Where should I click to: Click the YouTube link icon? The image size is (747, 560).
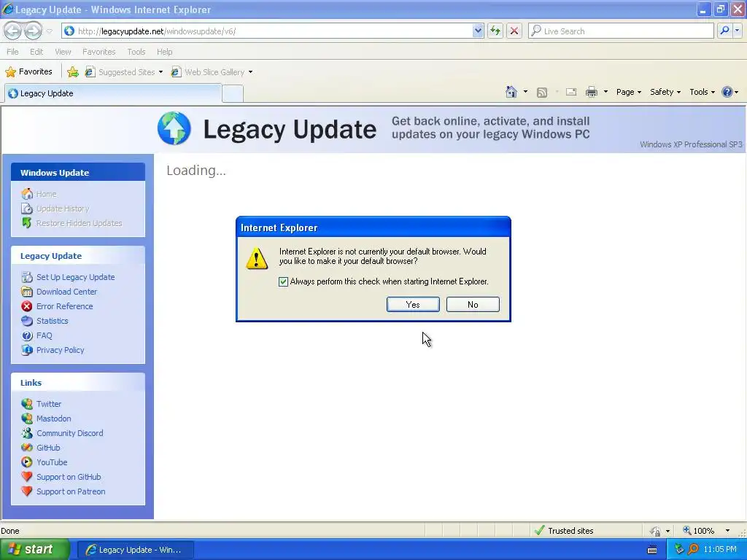[x=27, y=462]
